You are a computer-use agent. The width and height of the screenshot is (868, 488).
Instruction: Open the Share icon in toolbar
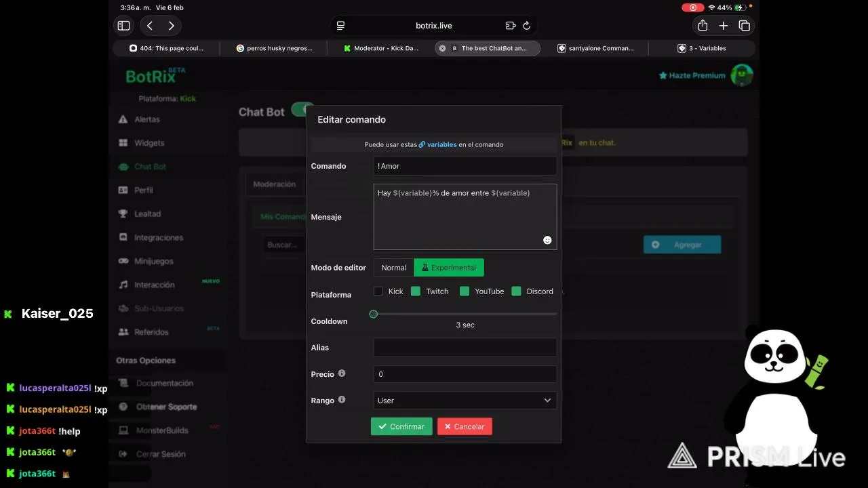pyautogui.click(x=703, y=25)
